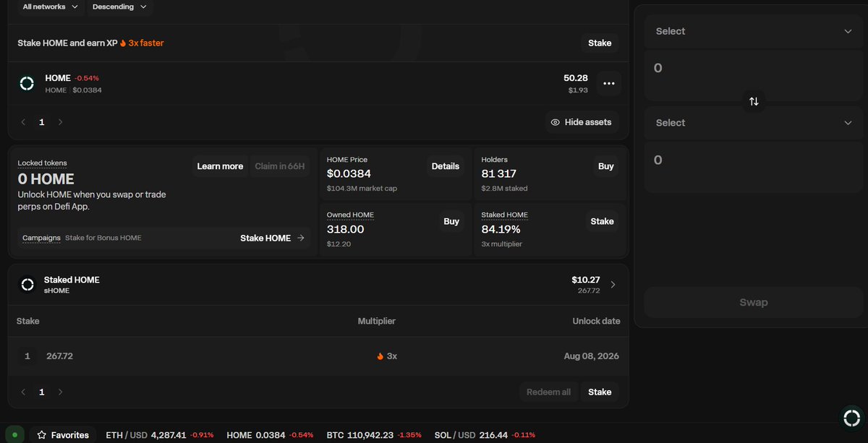
Task: Click the spinning logo in the bottom-right corner
Action: click(x=851, y=418)
